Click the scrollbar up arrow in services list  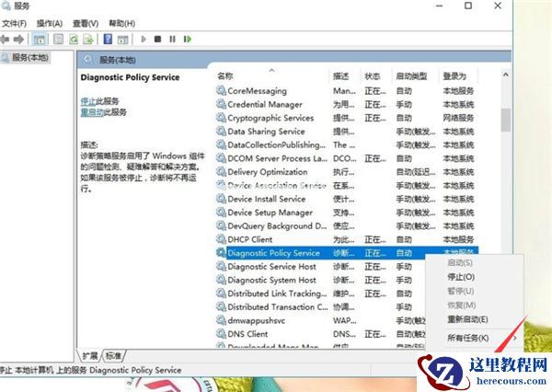(505, 75)
